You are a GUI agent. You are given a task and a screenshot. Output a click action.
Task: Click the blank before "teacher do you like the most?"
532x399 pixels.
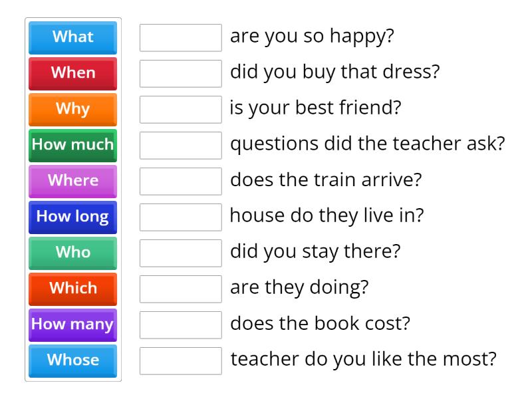point(180,360)
